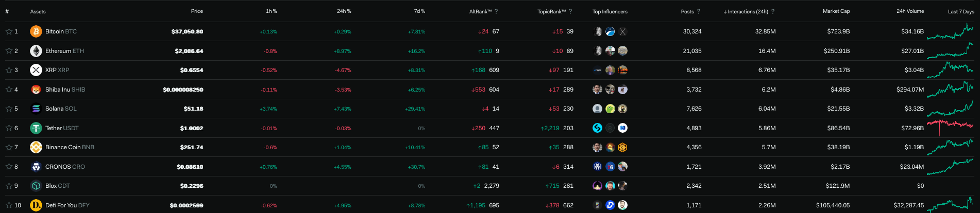Star the Blox CDT row
This screenshot has height=213, width=980.
pyautogui.click(x=9, y=186)
